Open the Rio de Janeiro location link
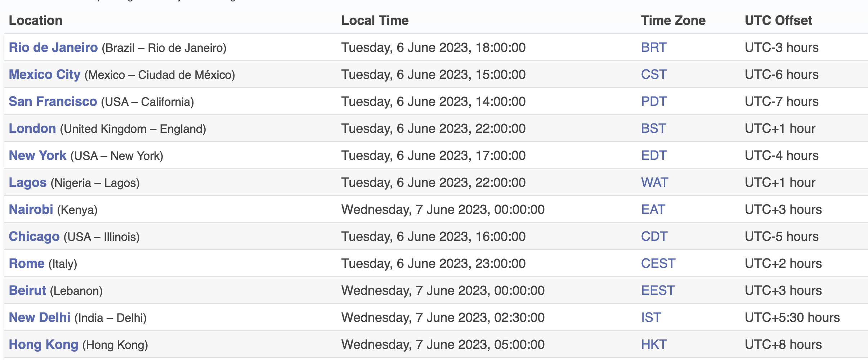The image size is (868, 360). coord(53,48)
